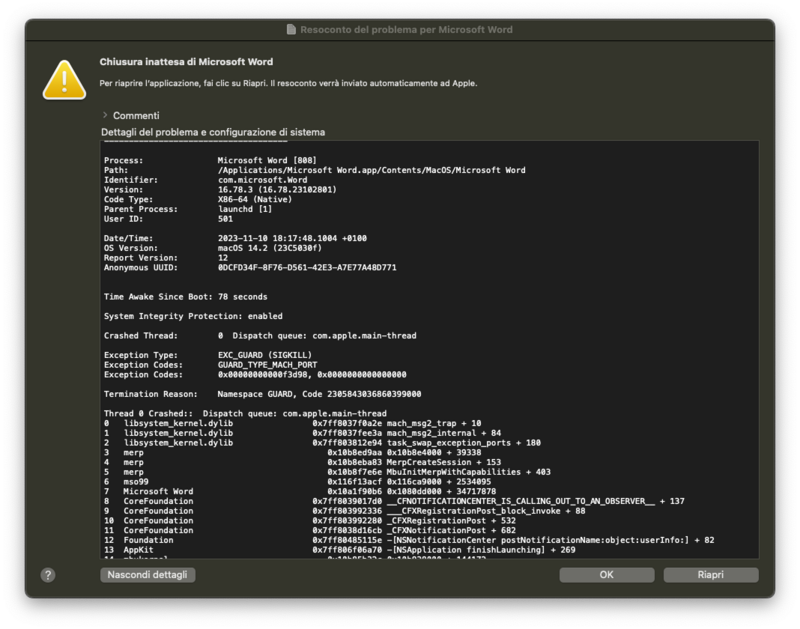Click stack frame 4 MerpCreateSession
800x629 pixels.
[303, 462]
